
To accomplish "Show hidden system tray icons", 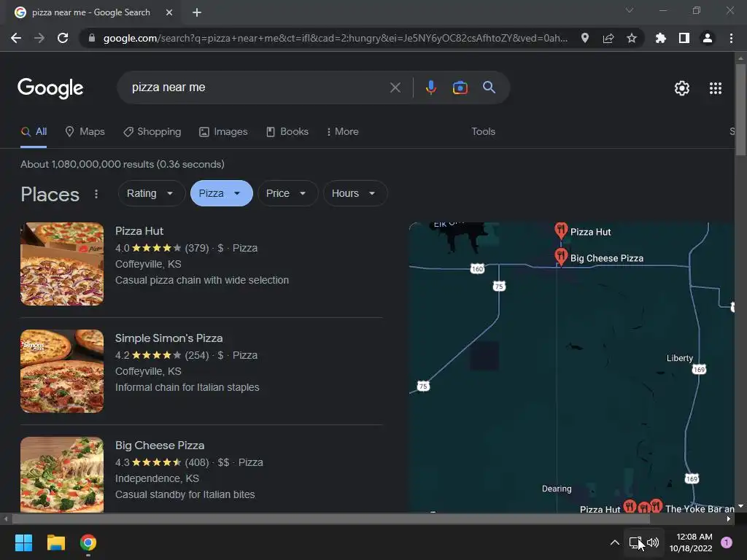I will click(x=614, y=542).
